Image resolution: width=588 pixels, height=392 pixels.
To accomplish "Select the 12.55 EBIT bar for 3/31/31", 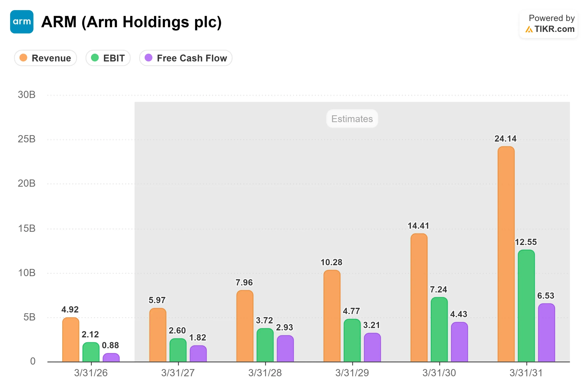I will coord(526,306).
